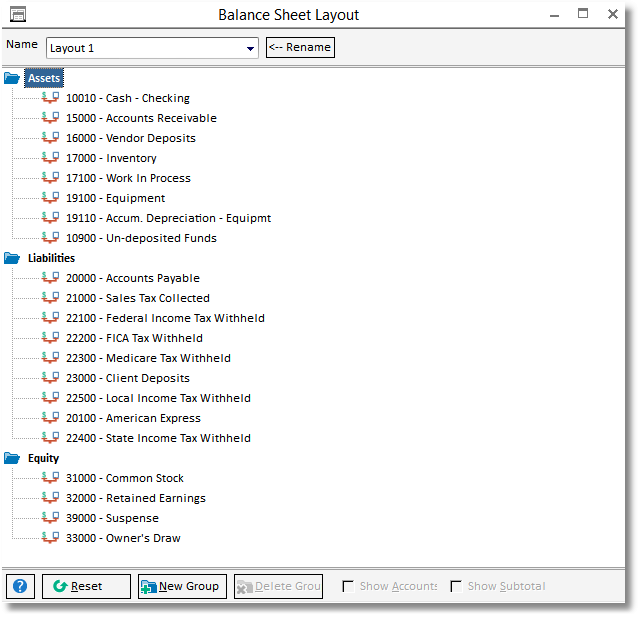Select row '20100 - American Express'
Viewport: 639px width, 617px height.
point(134,418)
